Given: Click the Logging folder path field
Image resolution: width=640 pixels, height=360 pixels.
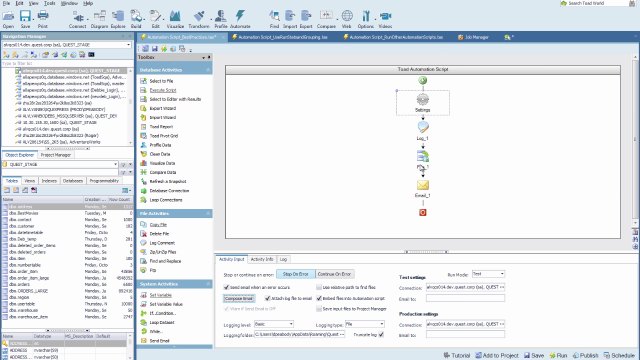Looking at the screenshot, I should click(x=300, y=334).
